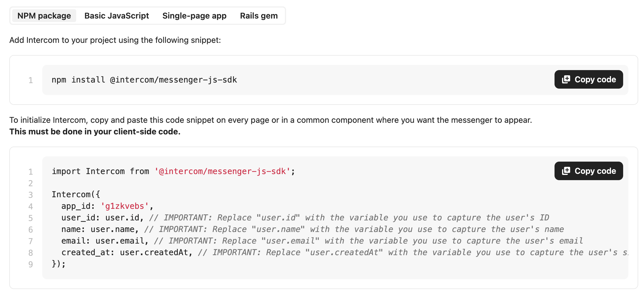The width and height of the screenshot is (644, 296).
Task: Click the Intercom({ opening line
Action: pyautogui.click(x=76, y=195)
